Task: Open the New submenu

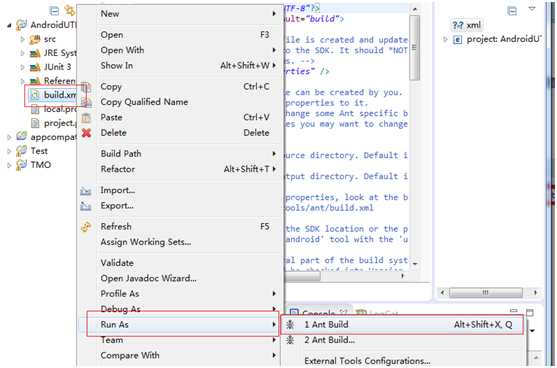Action: pos(181,14)
